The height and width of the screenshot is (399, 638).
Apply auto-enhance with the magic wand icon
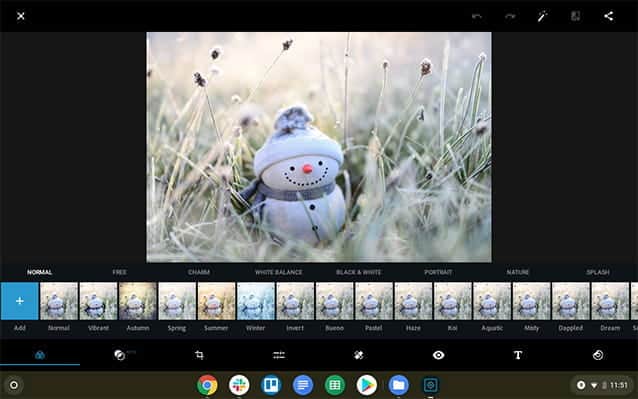(542, 16)
